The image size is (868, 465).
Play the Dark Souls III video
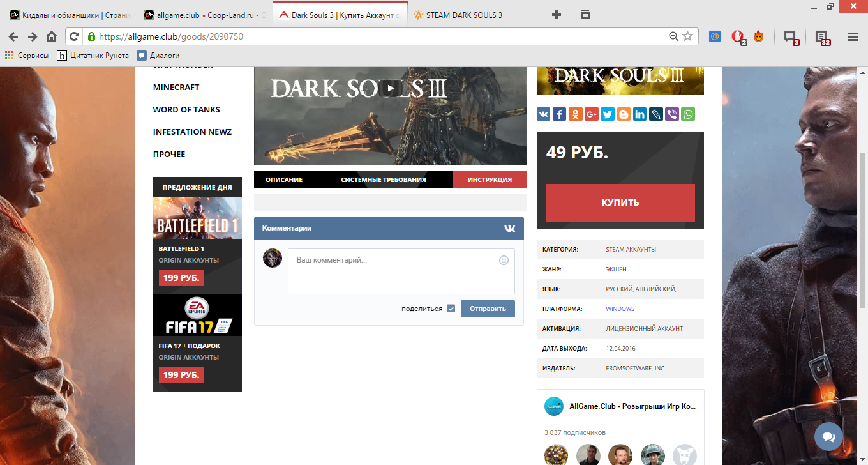390,88
